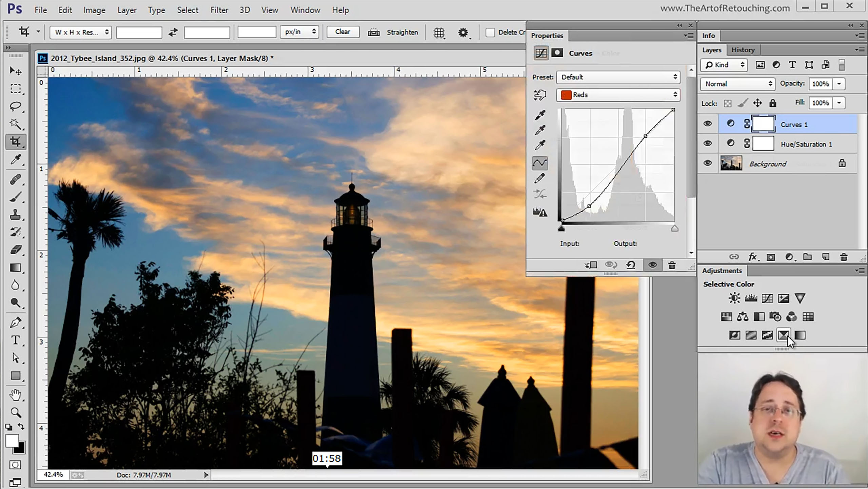Switch to the History tab
The image size is (868, 489).
point(743,50)
